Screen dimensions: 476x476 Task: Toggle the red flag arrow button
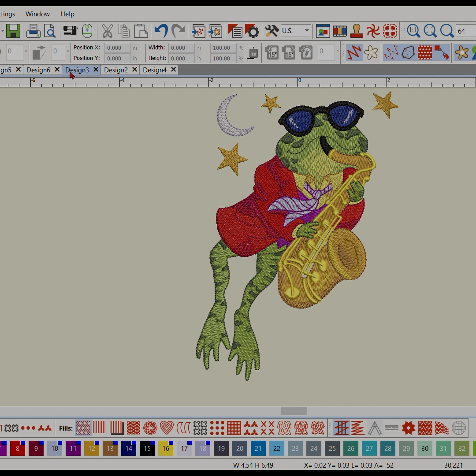click(441, 52)
